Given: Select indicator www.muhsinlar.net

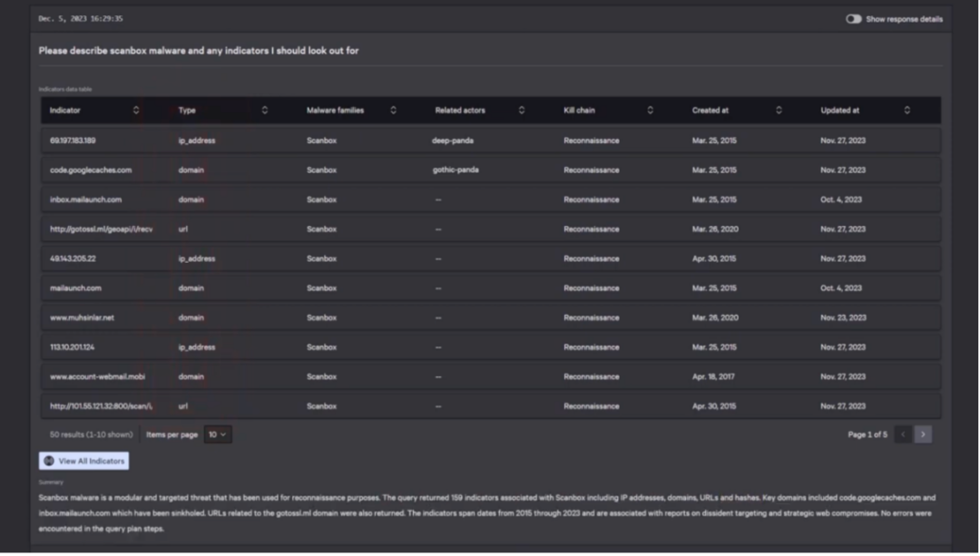Looking at the screenshot, I should point(82,318).
